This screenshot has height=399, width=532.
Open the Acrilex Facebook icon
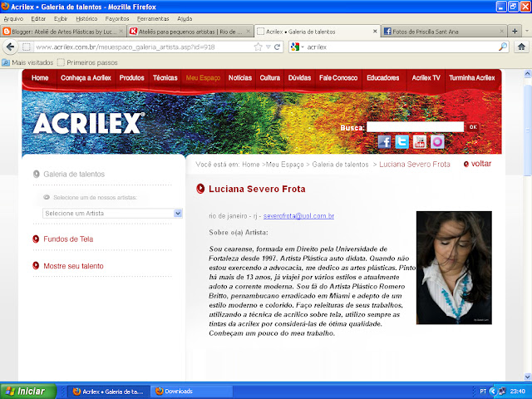click(384, 142)
